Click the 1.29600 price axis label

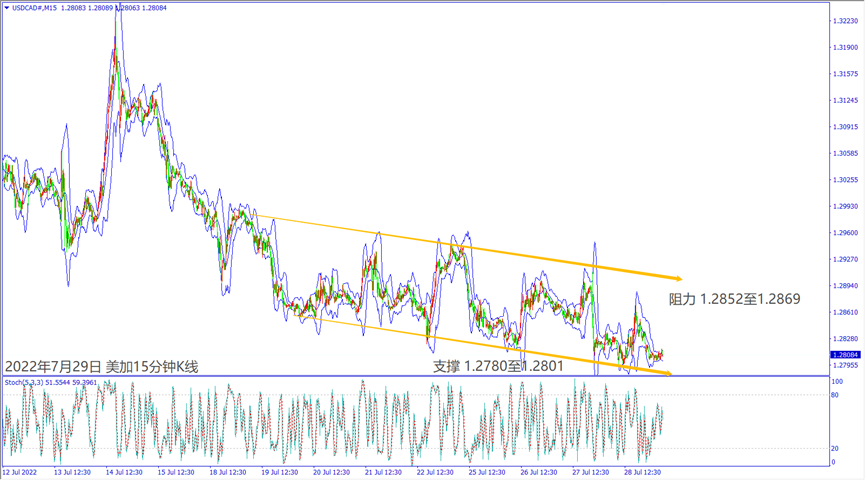point(846,233)
